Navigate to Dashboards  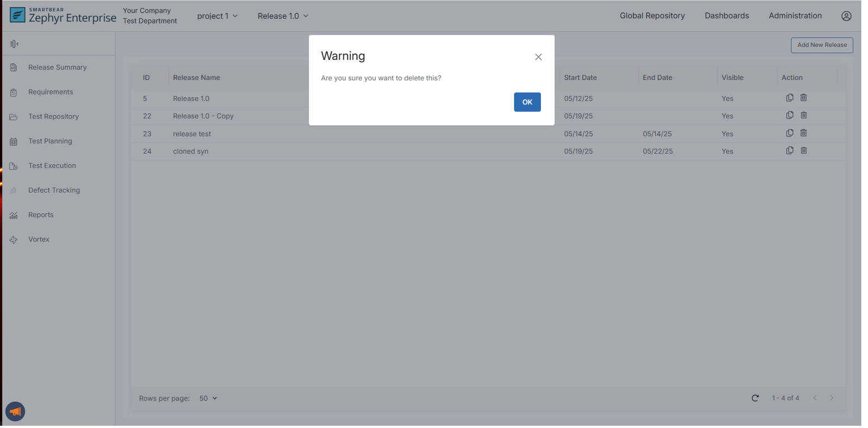tap(726, 16)
